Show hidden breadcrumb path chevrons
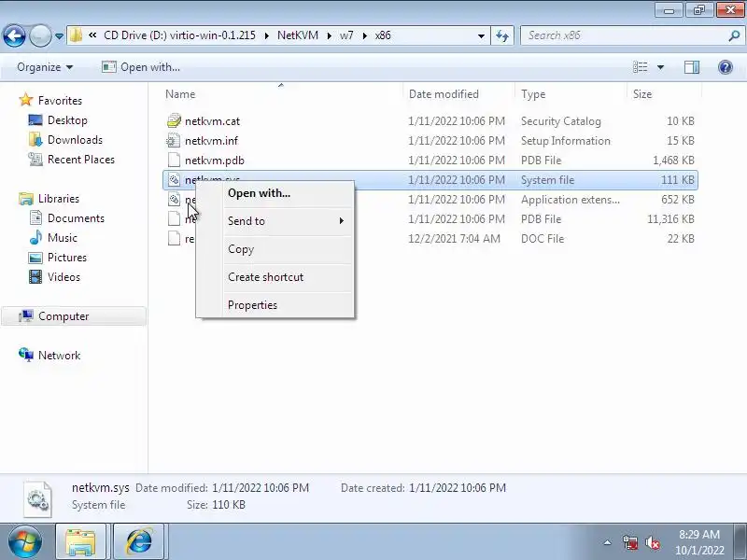747x560 pixels. [x=92, y=35]
